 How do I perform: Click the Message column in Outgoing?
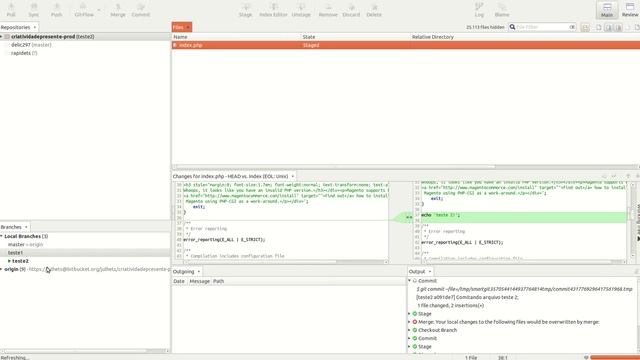(200, 281)
